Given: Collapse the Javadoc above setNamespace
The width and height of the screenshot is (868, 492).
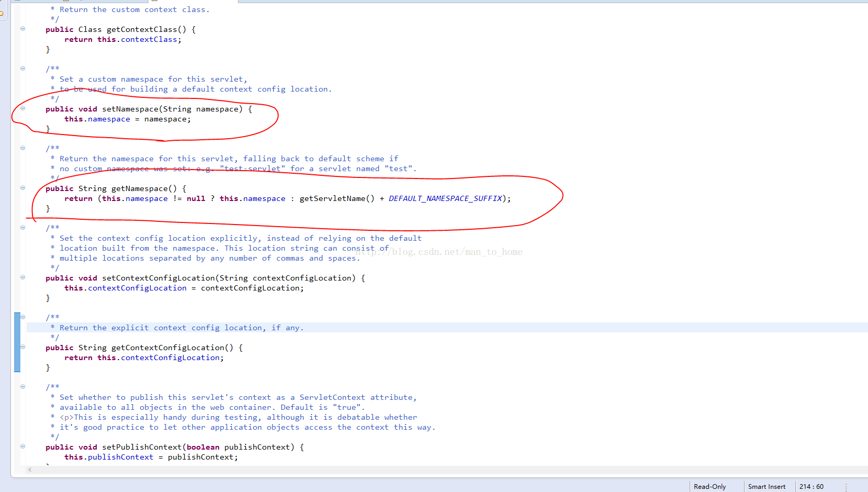Looking at the screenshot, I should click(x=22, y=69).
